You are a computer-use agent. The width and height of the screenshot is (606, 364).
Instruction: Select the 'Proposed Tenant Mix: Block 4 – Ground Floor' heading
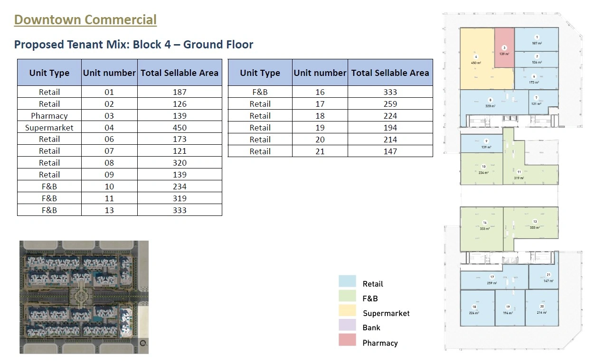[134, 45]
